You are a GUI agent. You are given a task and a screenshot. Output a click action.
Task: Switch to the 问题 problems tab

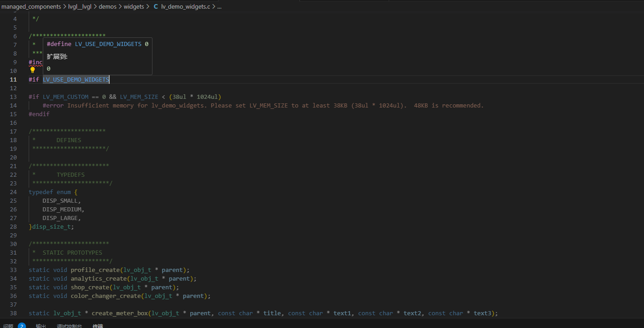[x=8, y=326]
